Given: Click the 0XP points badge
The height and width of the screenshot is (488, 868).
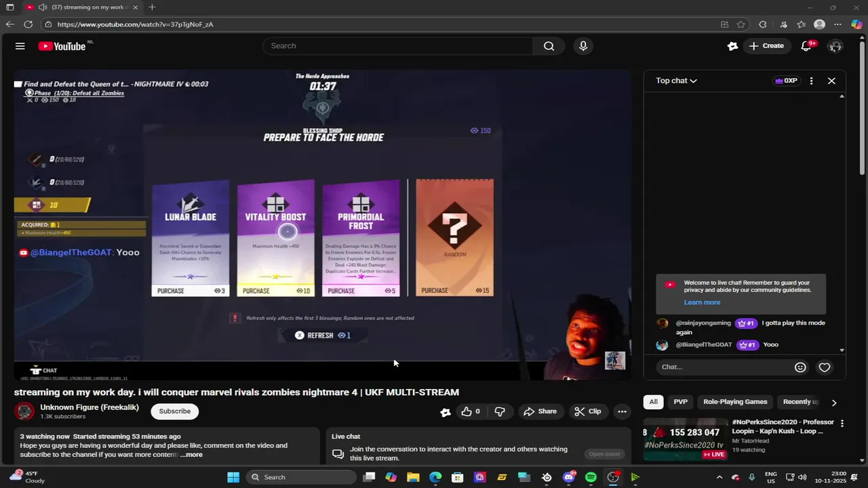Looking at the screenshot, I should (x=787, y=81).
